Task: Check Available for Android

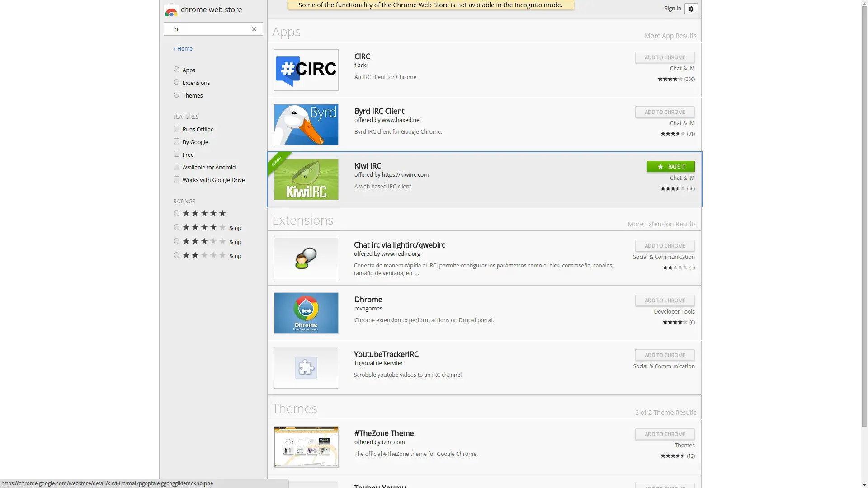Action: pyautogui.click(x=176, y=167)
